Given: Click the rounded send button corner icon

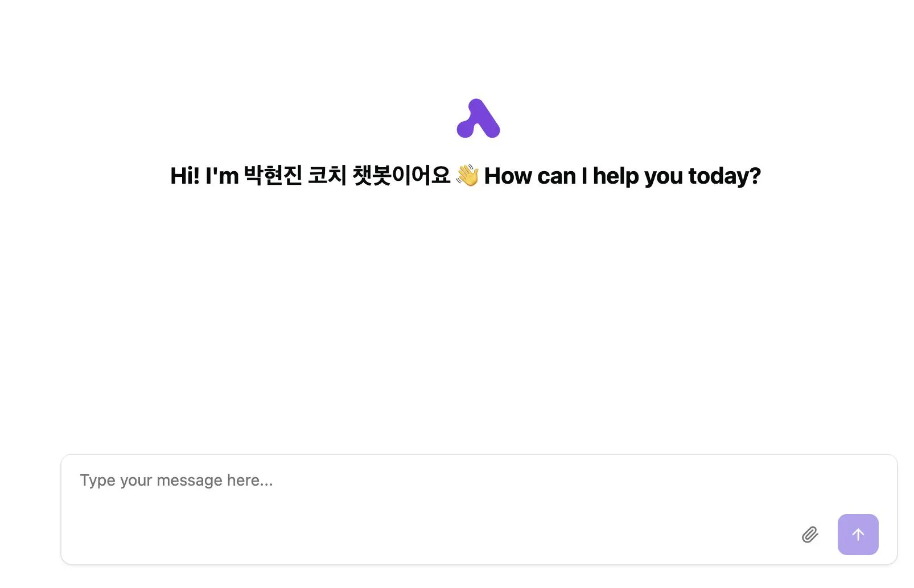Looking at the screenshot, I should 858,535.
